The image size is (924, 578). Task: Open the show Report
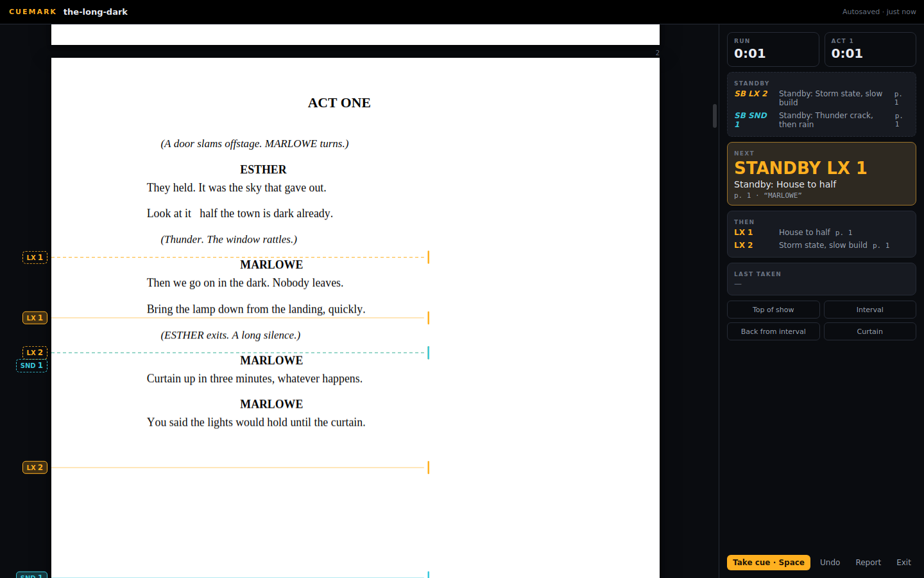[x=868, y=563]
